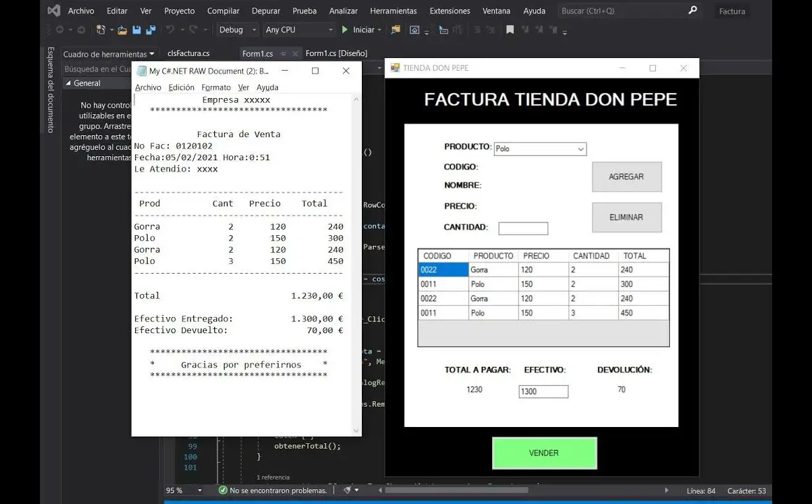Click the code cleanup broom icon
The height and width of the screenshot is (504, 812).
(x=348, y=490)
